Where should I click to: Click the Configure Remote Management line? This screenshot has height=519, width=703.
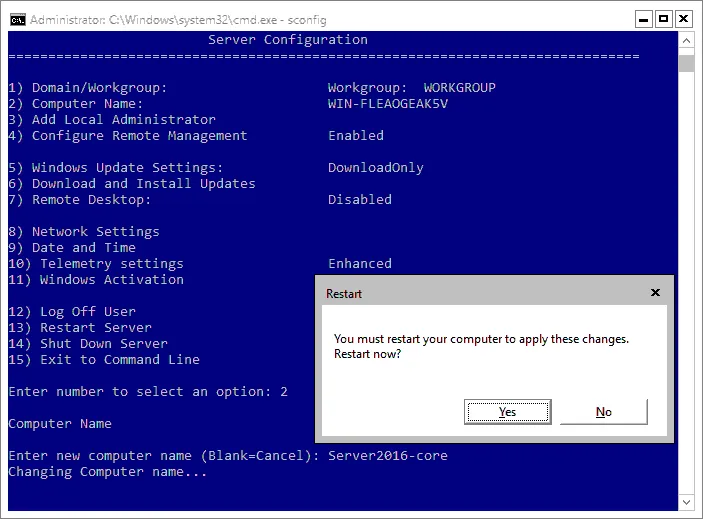coord(139,136)
